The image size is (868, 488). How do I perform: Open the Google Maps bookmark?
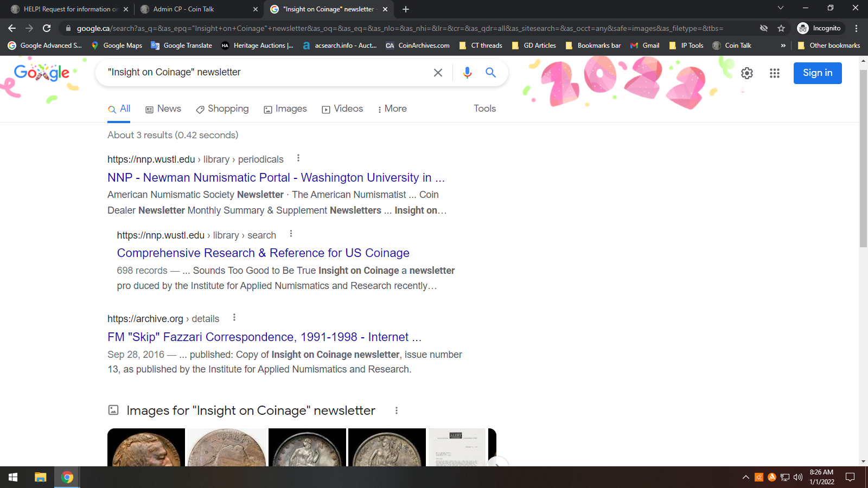pyautogui.click(x=117, y=46)
